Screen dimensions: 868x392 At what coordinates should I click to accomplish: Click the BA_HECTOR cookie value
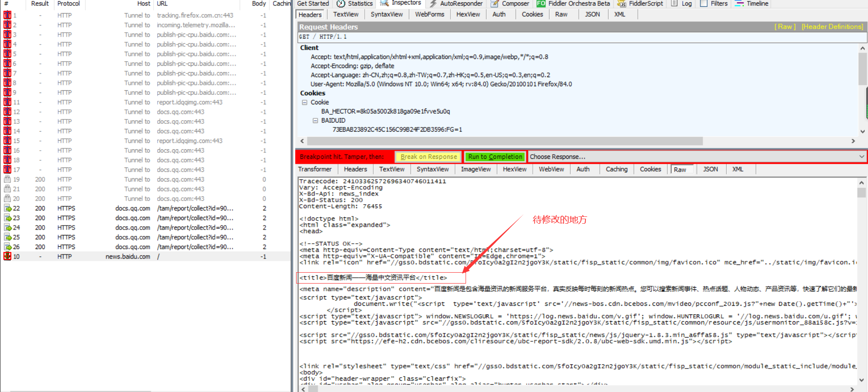click(385, 111)
